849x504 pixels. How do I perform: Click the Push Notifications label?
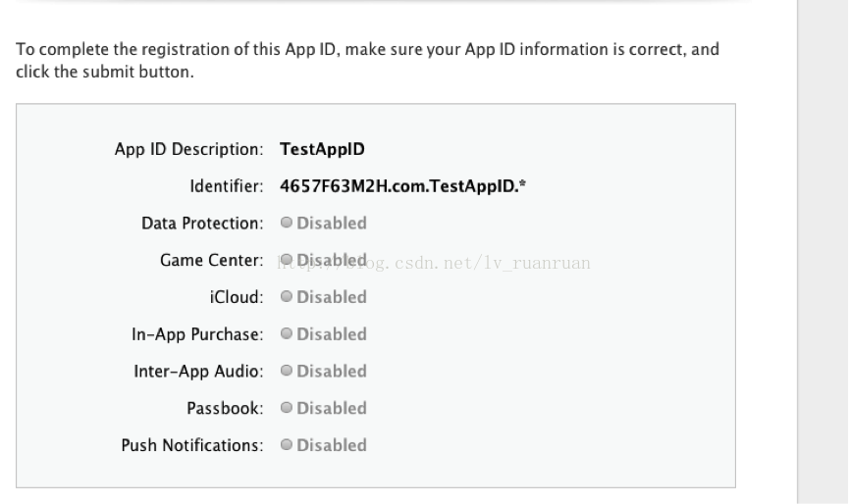click(x=192, y=445)
